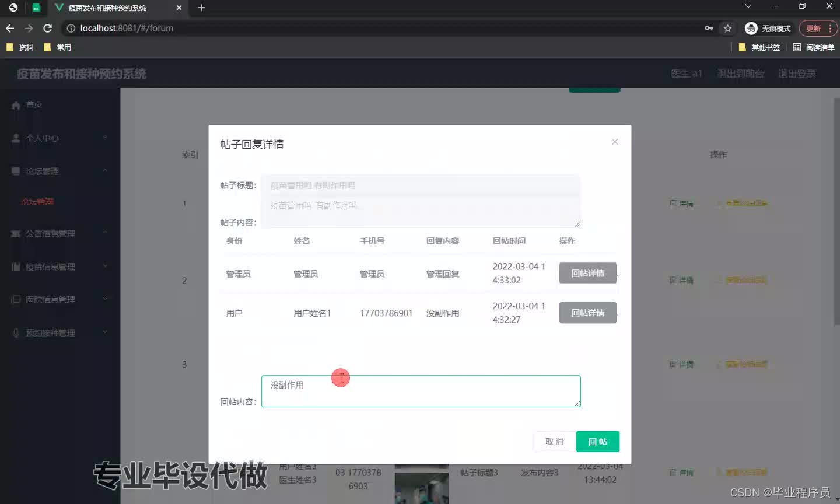Expand the 个人中心 sidebar menu
This screenshot has width=840, height=504.
click(60, 138)
